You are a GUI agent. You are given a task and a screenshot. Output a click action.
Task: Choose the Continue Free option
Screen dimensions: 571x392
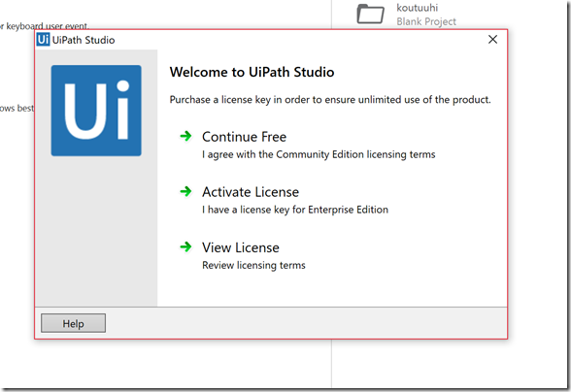[x=245, y=137]
